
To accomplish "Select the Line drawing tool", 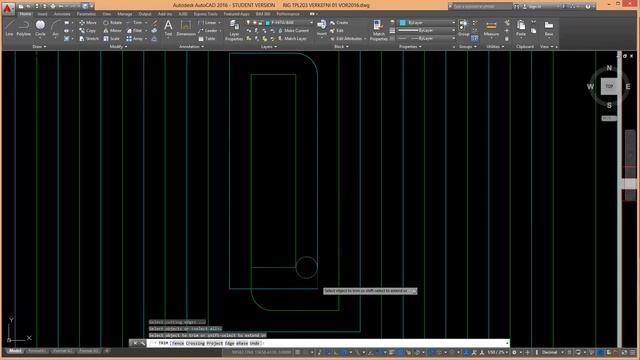I will [x=9, y=28].
